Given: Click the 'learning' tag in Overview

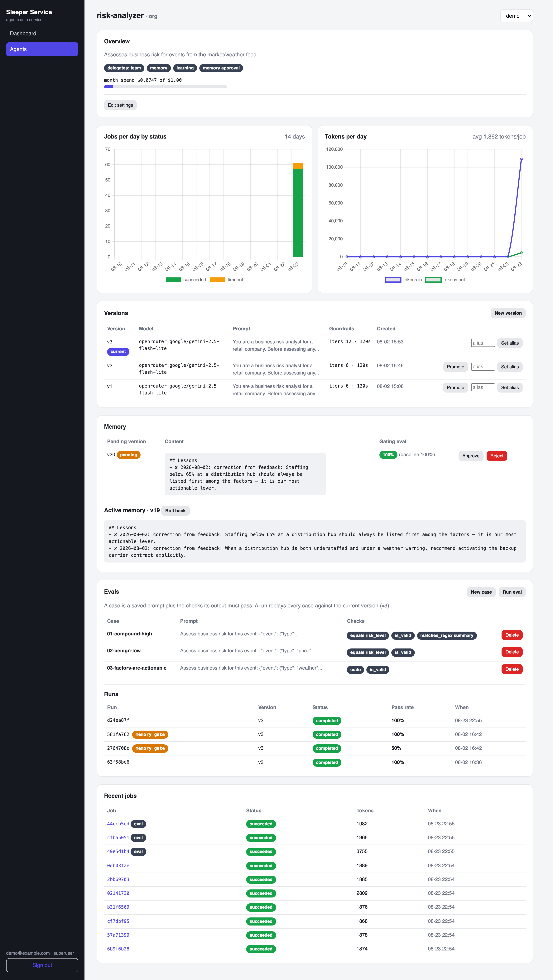Looking at the screenshot, I should click(185, 68).
